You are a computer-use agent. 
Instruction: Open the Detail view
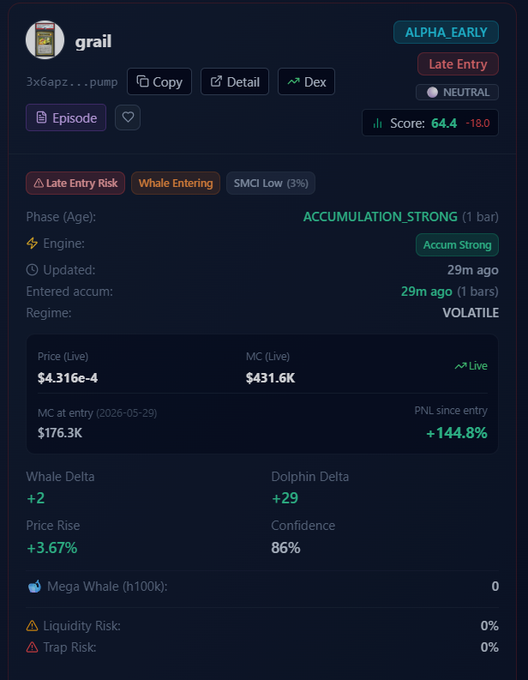click(235, 82)
